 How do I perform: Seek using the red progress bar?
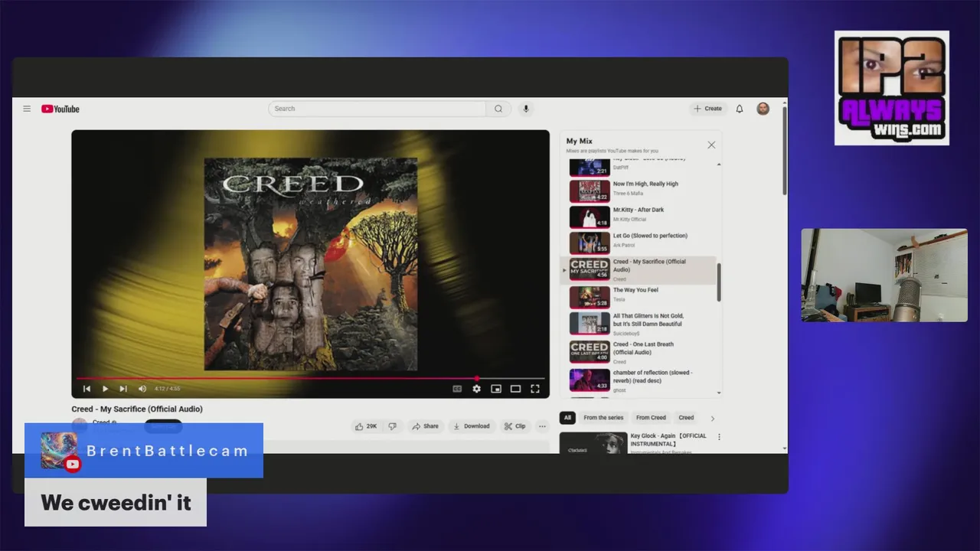coord(310,378)
